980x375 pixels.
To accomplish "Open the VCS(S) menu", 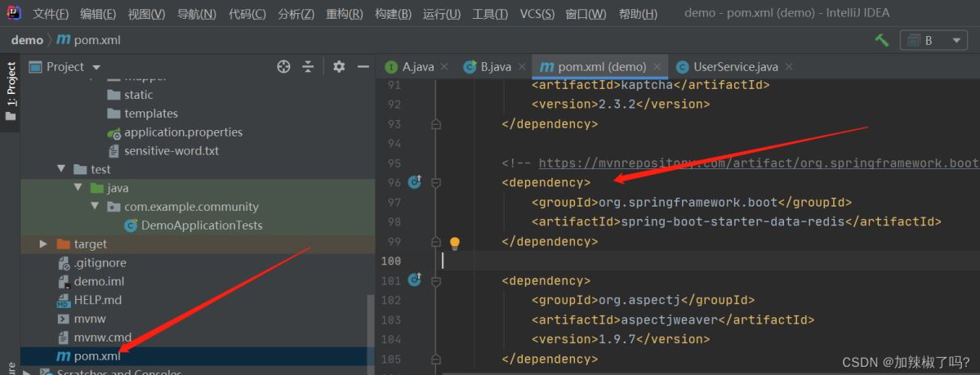I will [537, 13].
